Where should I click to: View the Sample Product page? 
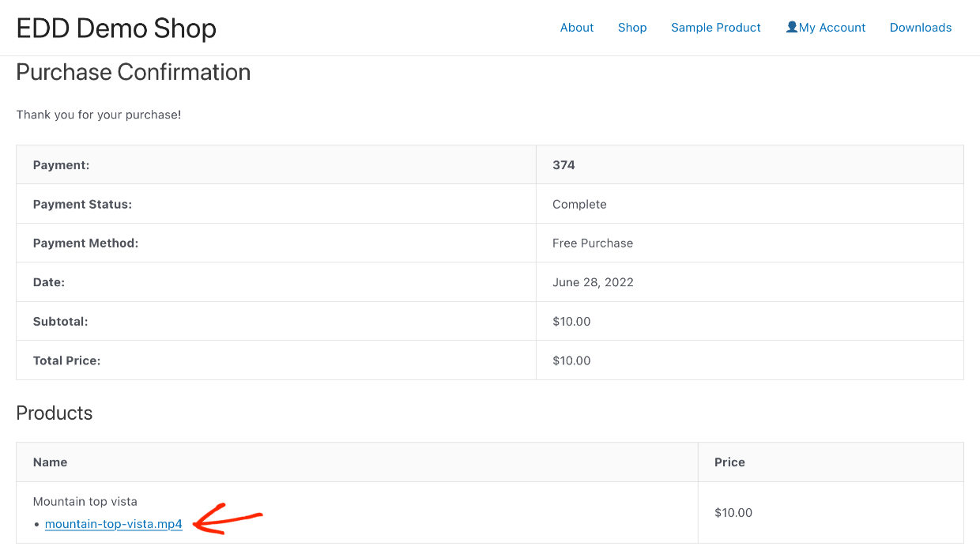pos(715,28)
